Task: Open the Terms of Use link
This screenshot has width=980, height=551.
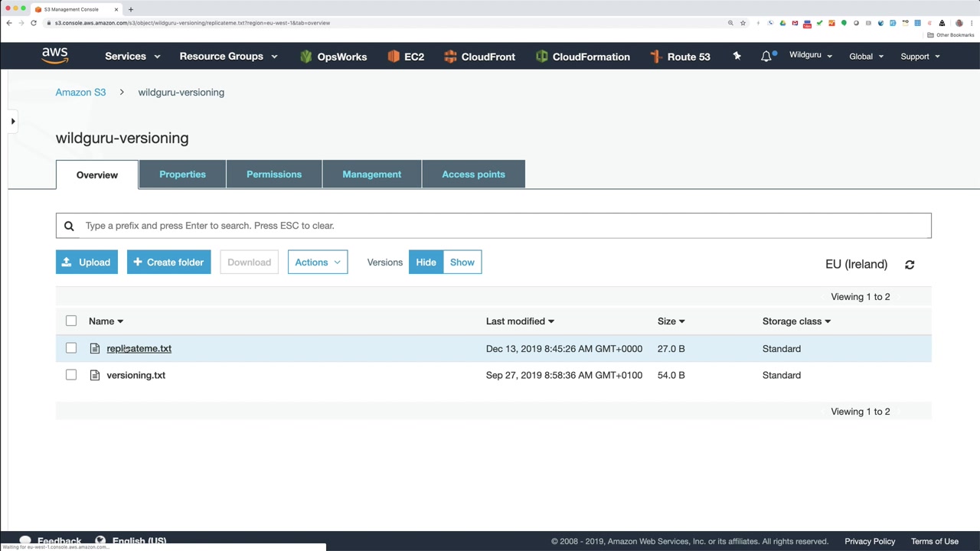Action: pyautogui.click(x=935, y=541)
